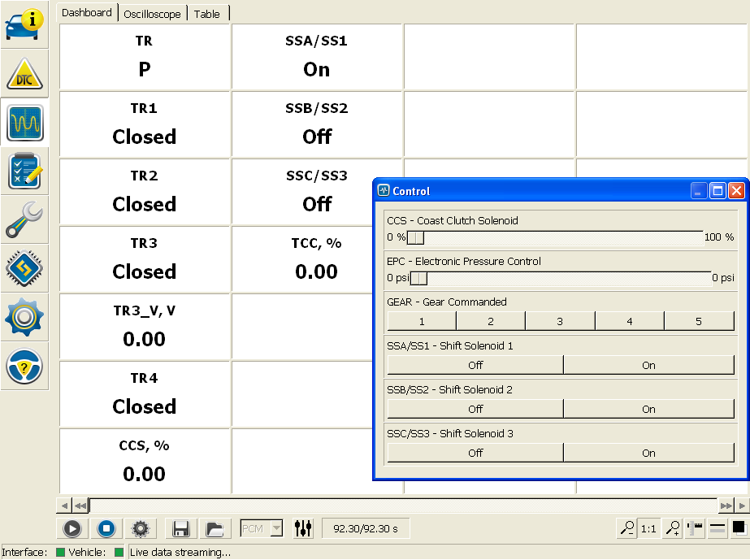Switch to the Table tab

point(207,14)
